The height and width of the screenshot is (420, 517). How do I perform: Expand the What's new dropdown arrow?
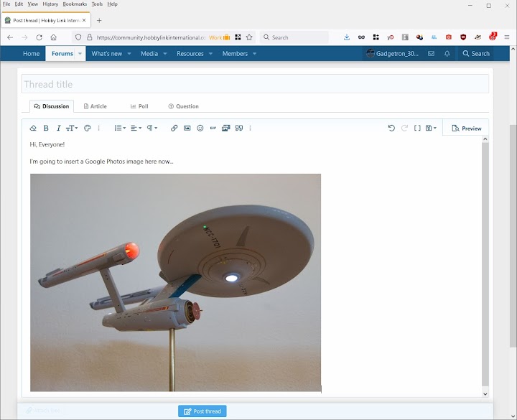[x=129, y=54]
